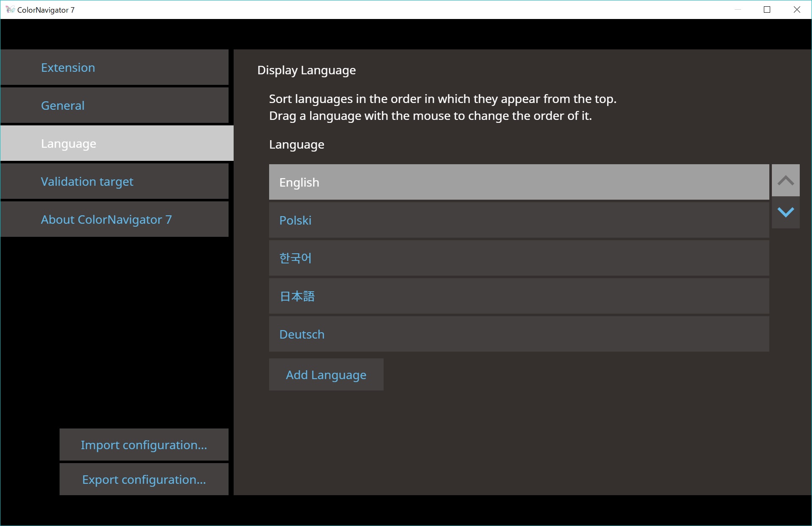Close the ColorNavigator 7 window

tap(797, 10)
